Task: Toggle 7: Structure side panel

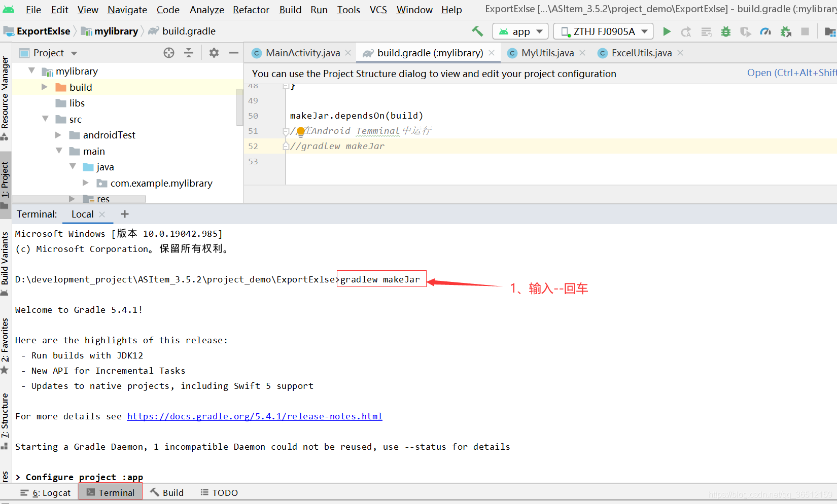Action: point(5,420)
